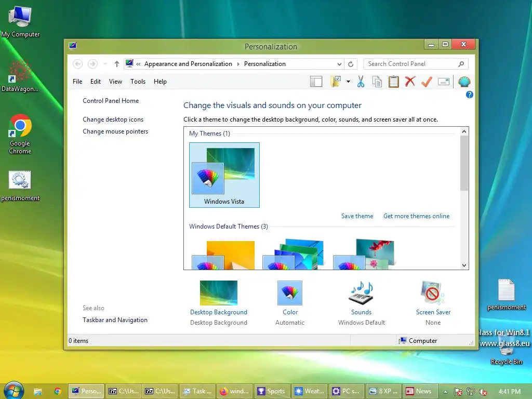Click Control Panel Home link
Image resolution: width=532 pixels, height=399 pixels.
(x=111, y=101)
